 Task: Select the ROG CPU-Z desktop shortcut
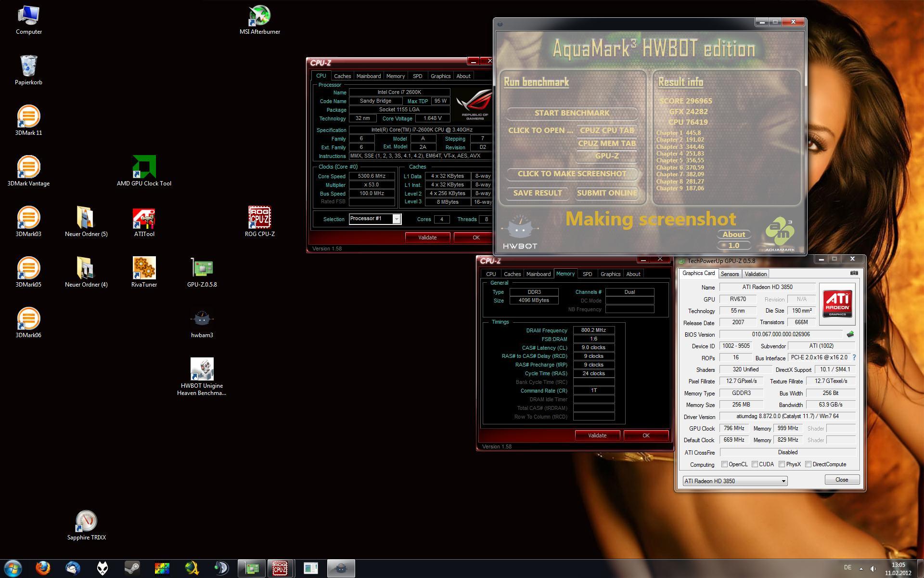(x=260, y=222)
